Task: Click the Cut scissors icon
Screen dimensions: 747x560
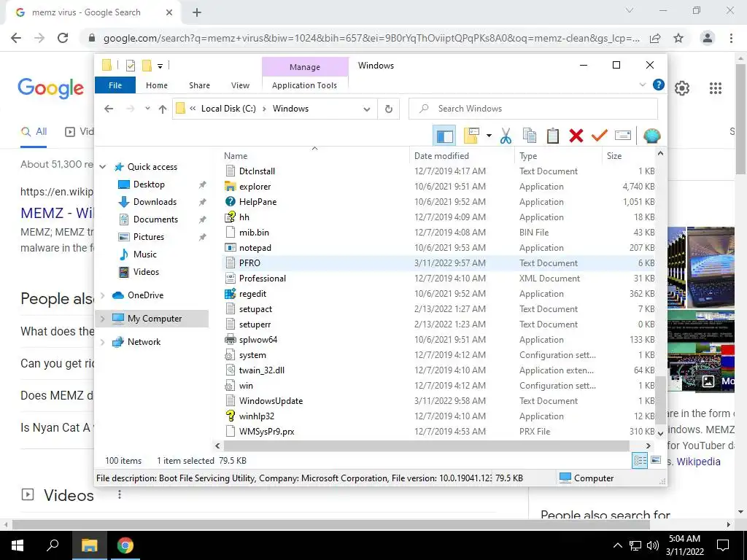Action: (x=506, y=136)
